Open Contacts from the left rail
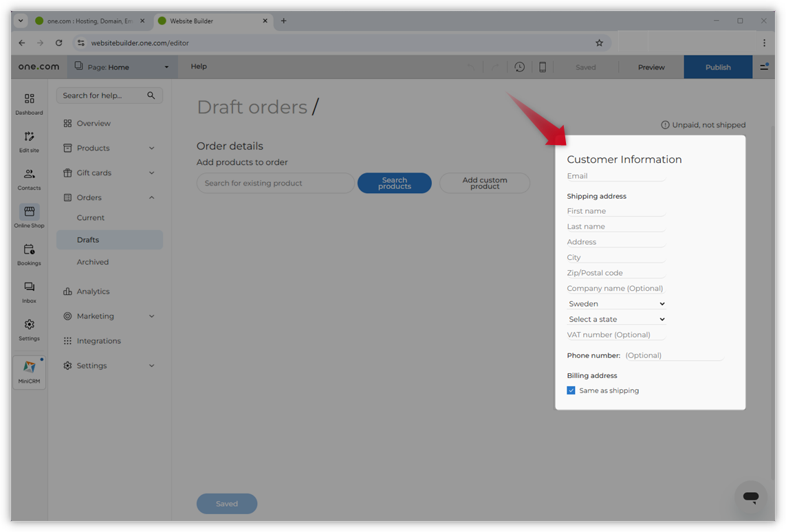Viewport: 786px width, 532px height. [x=29, y=179]
